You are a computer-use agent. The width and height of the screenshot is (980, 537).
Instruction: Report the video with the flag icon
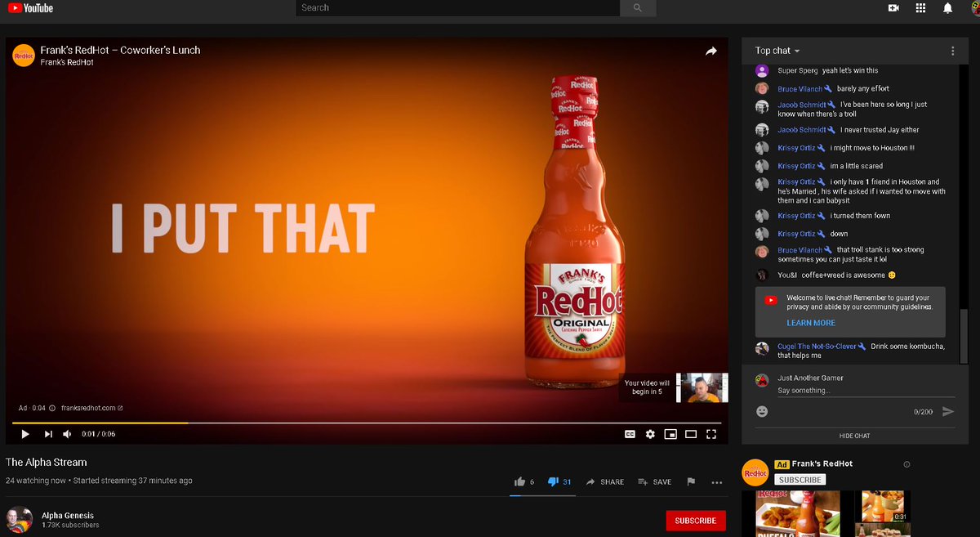pyautogui.click(x=691, y=481)
